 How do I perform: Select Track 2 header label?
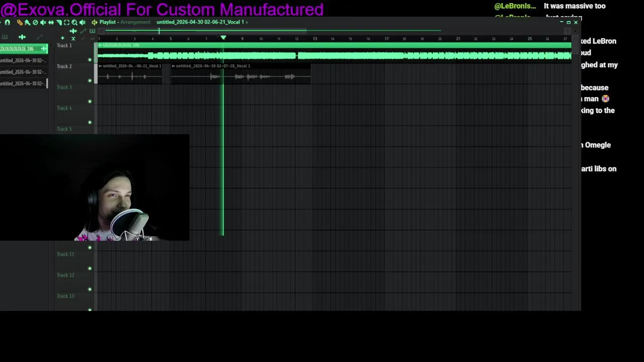click(x=64, y=66)
